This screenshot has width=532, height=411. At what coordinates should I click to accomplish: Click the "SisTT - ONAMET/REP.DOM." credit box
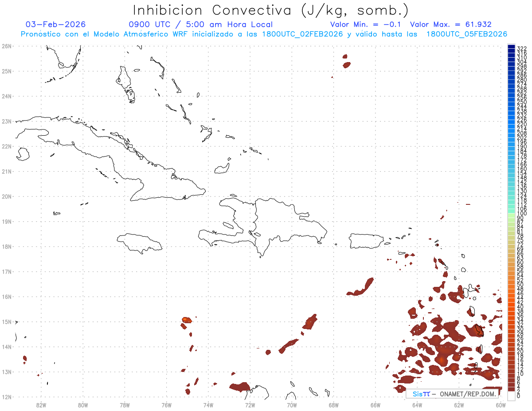point(452,394)
